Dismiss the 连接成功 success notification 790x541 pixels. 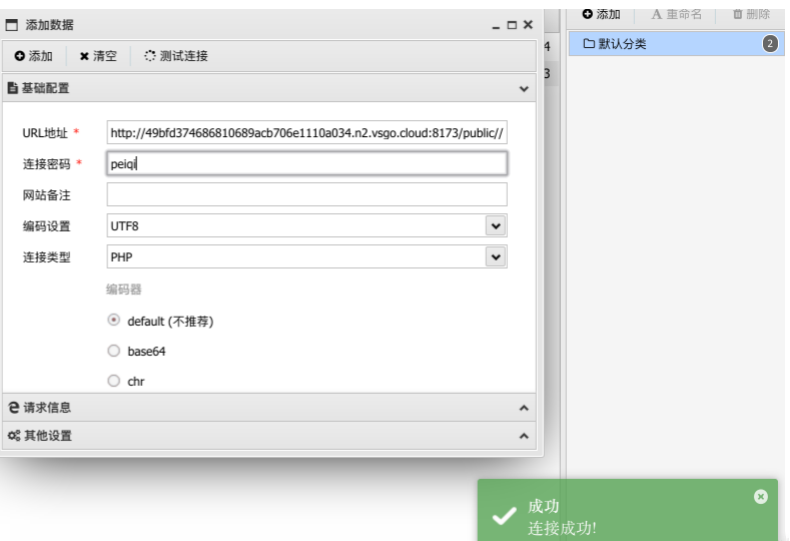(761, 497)
